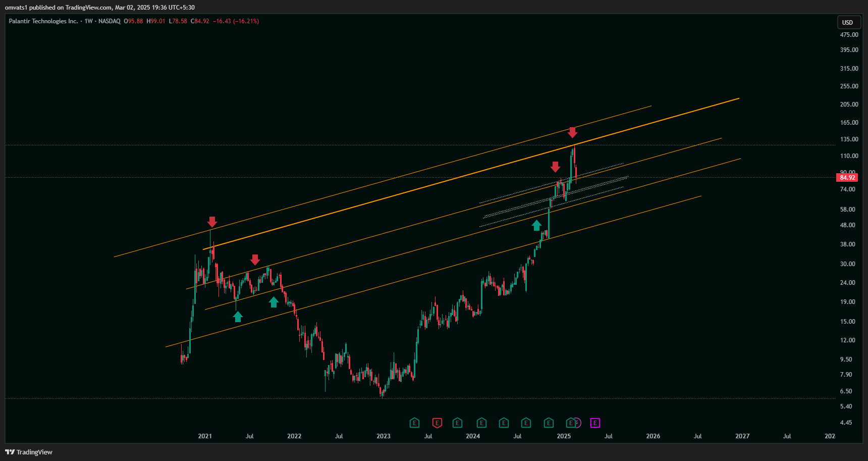Click the 2022 label on the time axis
The width and height of the screenshot is (868, 461).
coord(294,436)
